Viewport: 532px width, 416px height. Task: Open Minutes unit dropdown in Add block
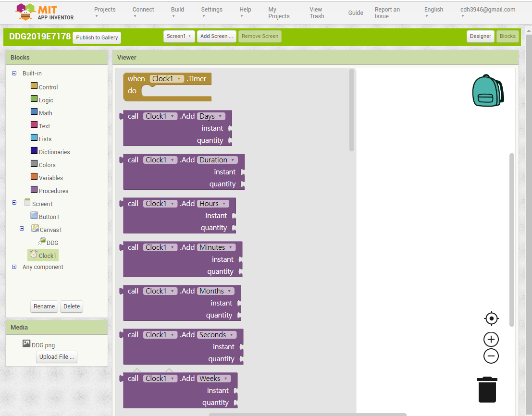[x=216, y=247]
